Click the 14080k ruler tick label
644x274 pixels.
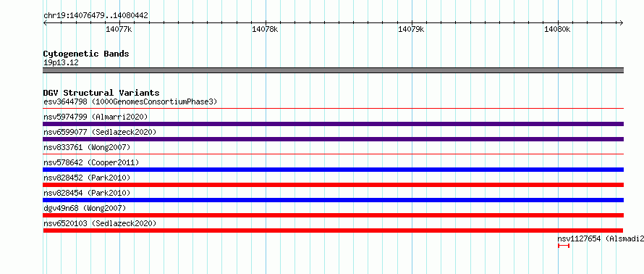[x=557, y=29]
